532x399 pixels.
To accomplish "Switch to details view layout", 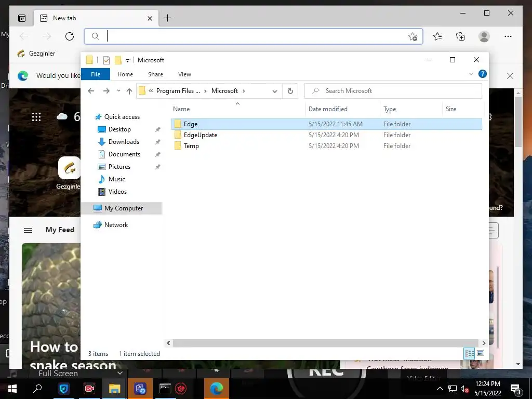I will (469, 353).
